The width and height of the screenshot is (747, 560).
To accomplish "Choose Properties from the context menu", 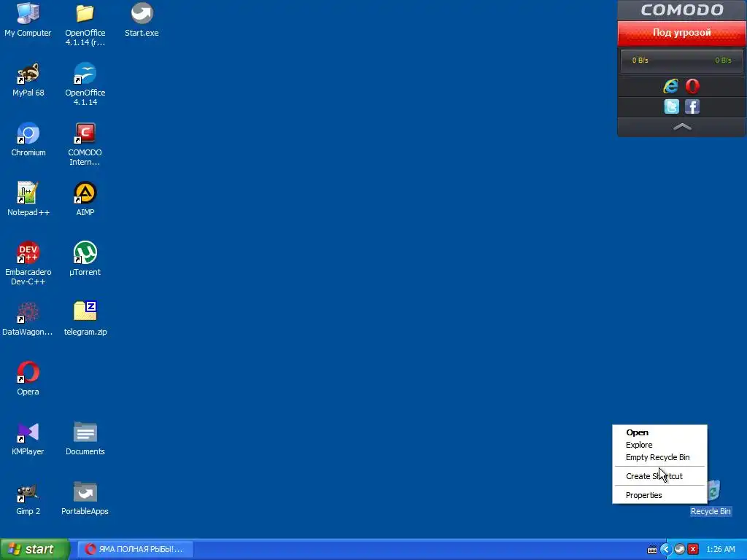I will click(659, 495).
